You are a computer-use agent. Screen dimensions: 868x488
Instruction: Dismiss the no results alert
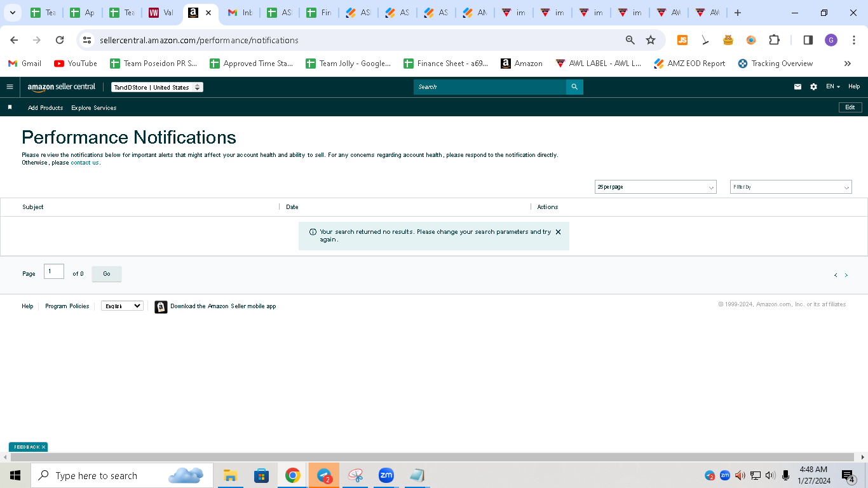coord(558,232)
